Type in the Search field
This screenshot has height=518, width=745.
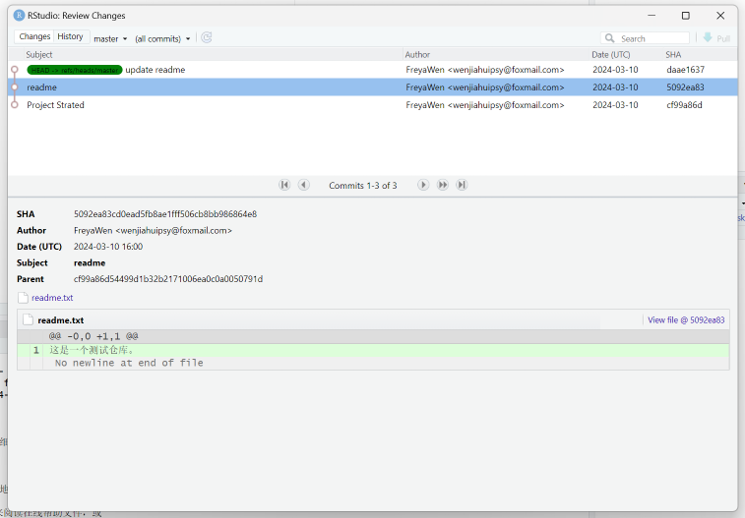(x=652, y=39)
